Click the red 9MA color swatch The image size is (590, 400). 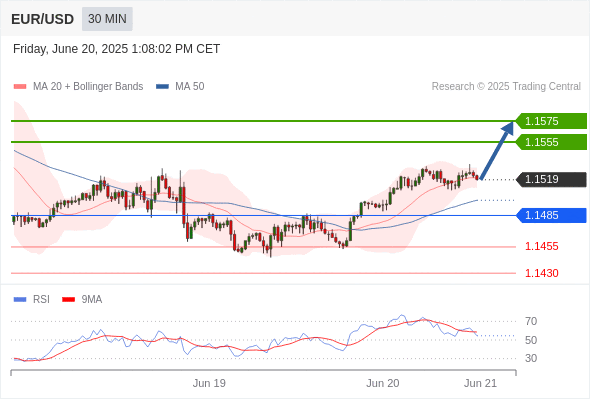pyautogui.click(x=68, y=300)
